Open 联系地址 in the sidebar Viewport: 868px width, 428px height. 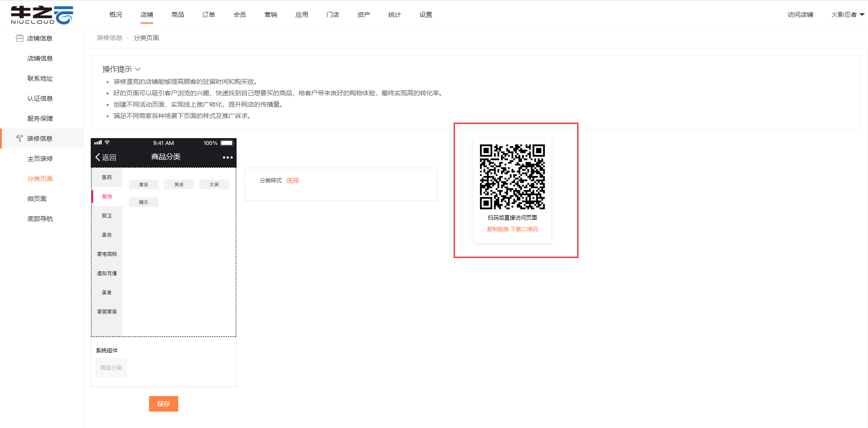(x=40, y=78)
